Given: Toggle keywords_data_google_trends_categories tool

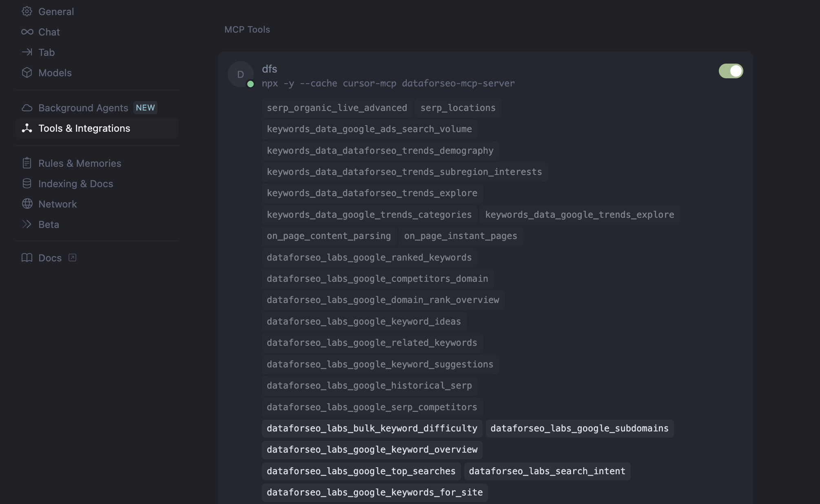Looking at the screenshot, I should pos(369,215).
